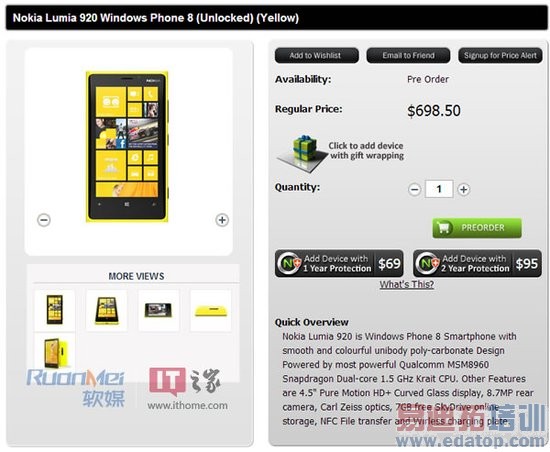The width and height of the screenshot is (550, 452).
Task: Click the gift box wrapping icon
Action: pos(299,154)
